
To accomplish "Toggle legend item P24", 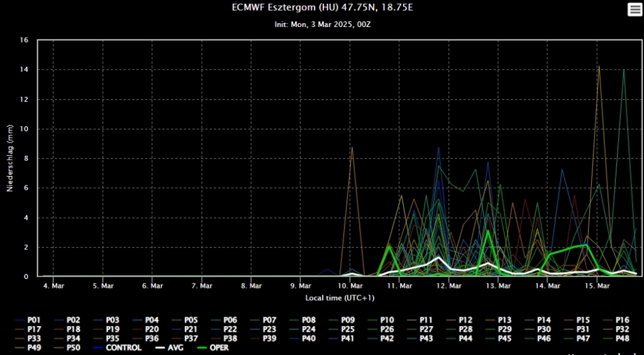I will click(308, 329).
